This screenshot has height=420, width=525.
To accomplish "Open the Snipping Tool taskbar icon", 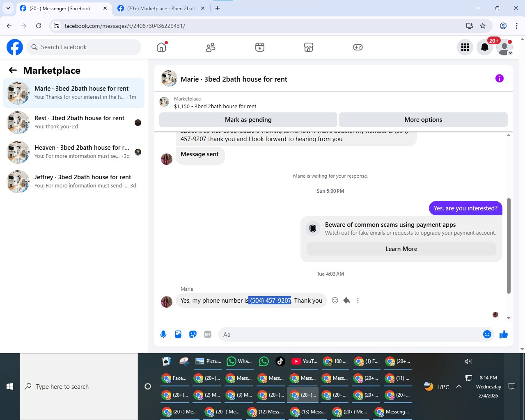I will tap(184, 361).
